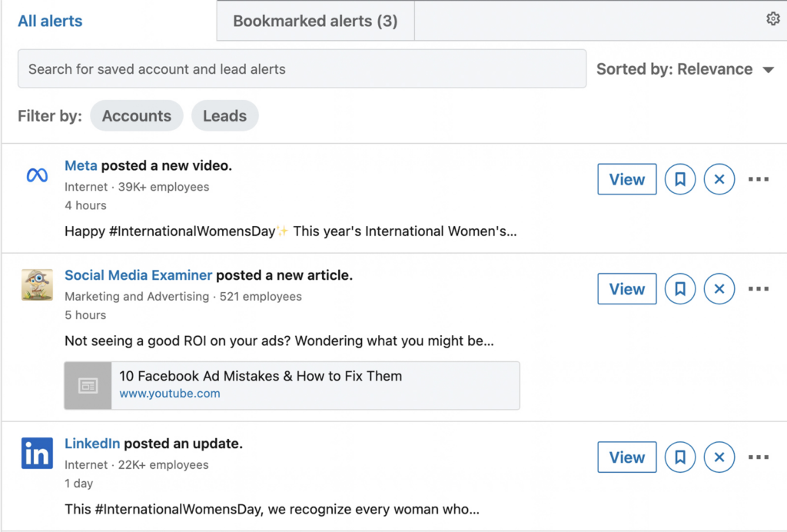The width and height of the screenshot is (787, 532).
Task: Click the Social Media Examiner avatar
Action: coord(36,285)
